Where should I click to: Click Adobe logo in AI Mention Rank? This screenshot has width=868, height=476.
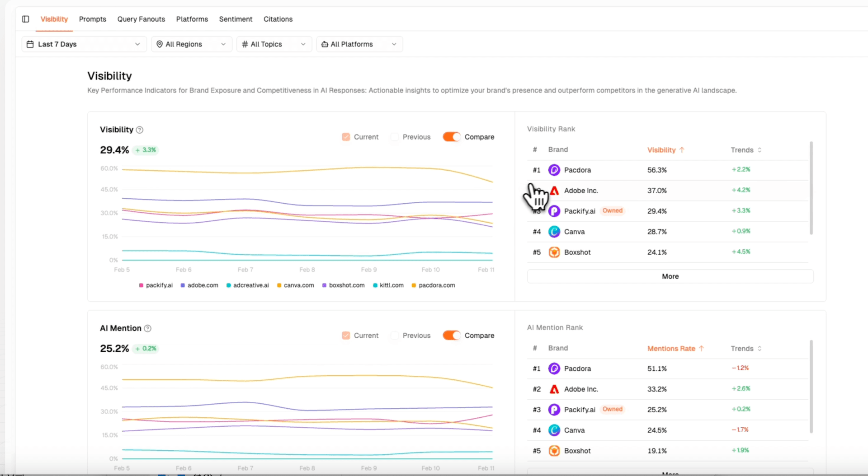(x=554, y=389)
